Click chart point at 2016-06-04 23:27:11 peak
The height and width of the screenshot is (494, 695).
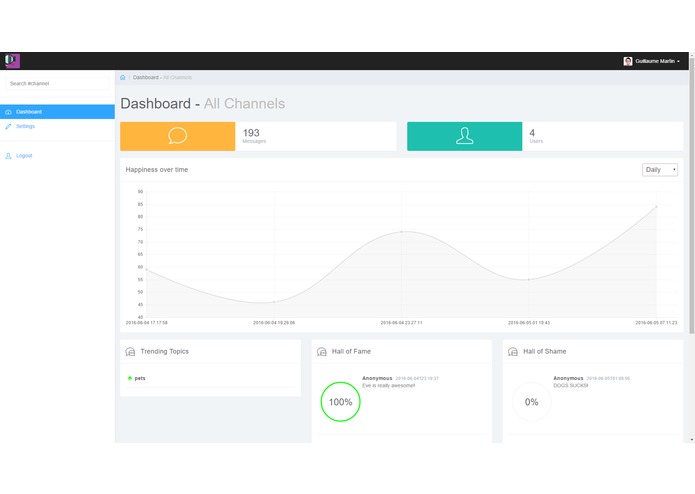(402, 232)
